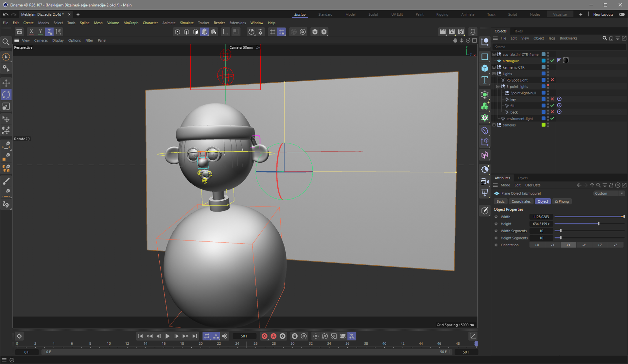Viewport: 628px width, 364px height.
Task: Click the Render to Picture Viewer icon
Action: point(452,32)
